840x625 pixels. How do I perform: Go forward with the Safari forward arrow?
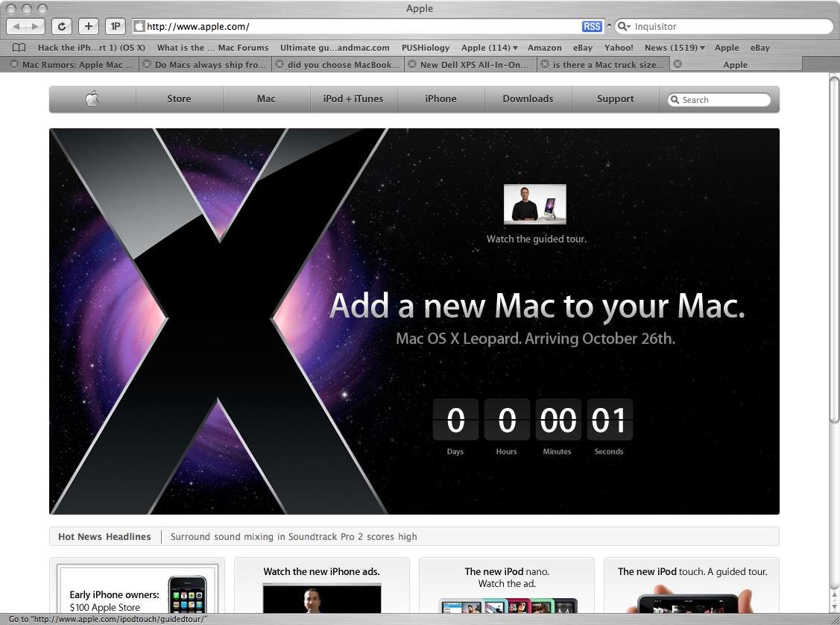35,25
